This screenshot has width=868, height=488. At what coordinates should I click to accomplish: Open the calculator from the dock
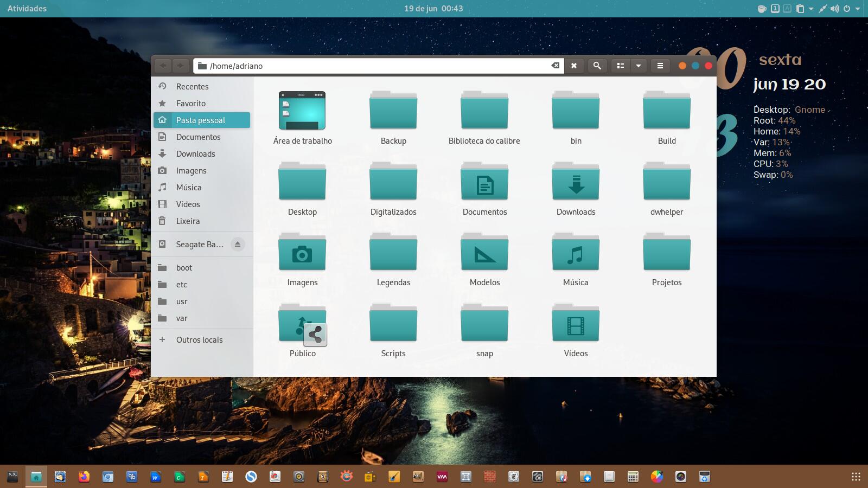(633, 477)
